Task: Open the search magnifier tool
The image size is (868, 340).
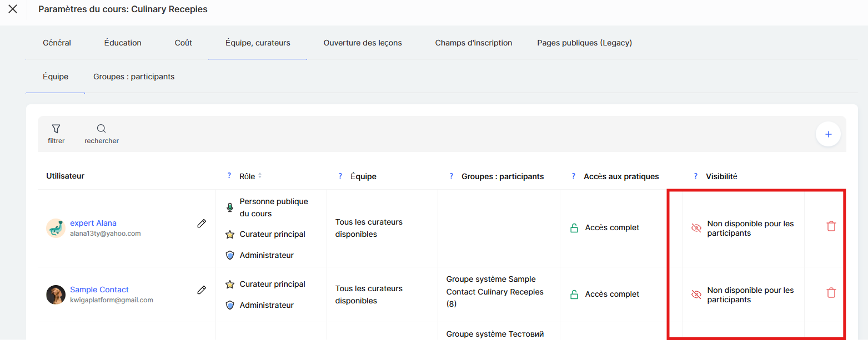Action: point(101,129)
